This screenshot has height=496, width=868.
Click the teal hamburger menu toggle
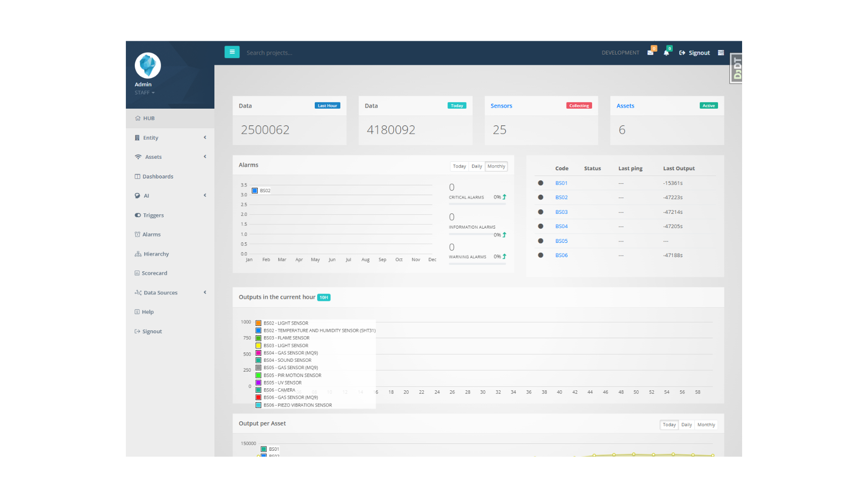[232, 52]
